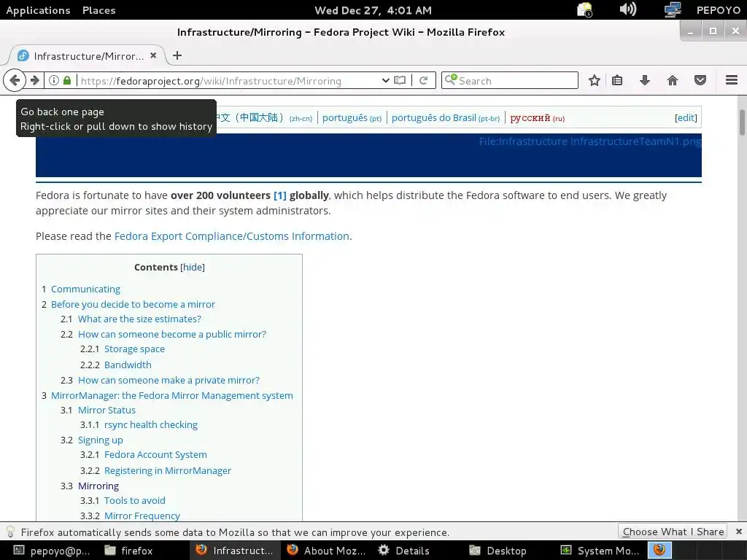Go to How can someone become a public mirror?
Image resolution: width=747 pixels, height=560 pixels.
point(172,334)
